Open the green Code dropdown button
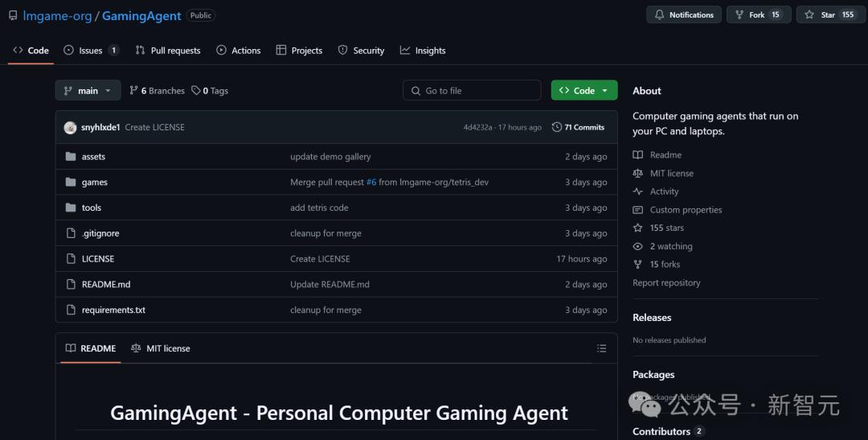 pyautogui.click(x=584, y=90)
